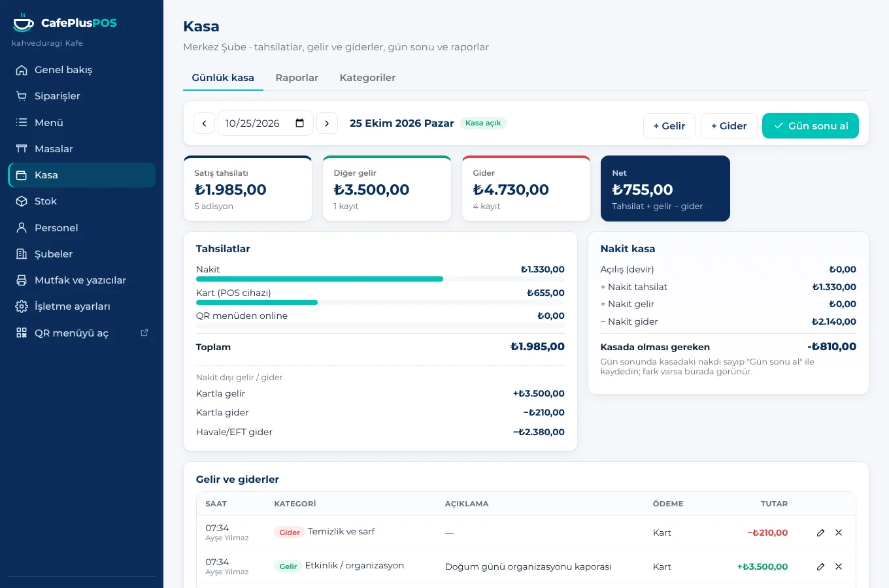
Task: Open the calendar picker icon in date field
Action: tap(300, 123)
